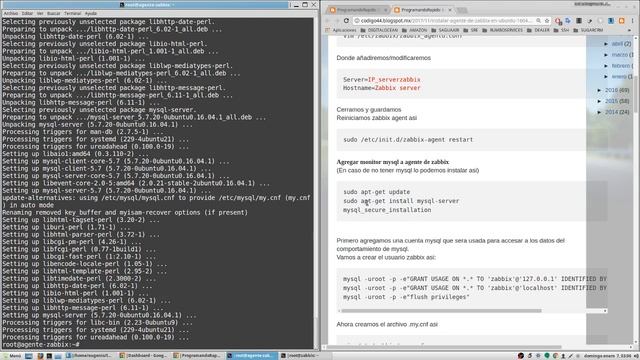Click the translate extension icon

pyautogui.click(x=568, y=20)
